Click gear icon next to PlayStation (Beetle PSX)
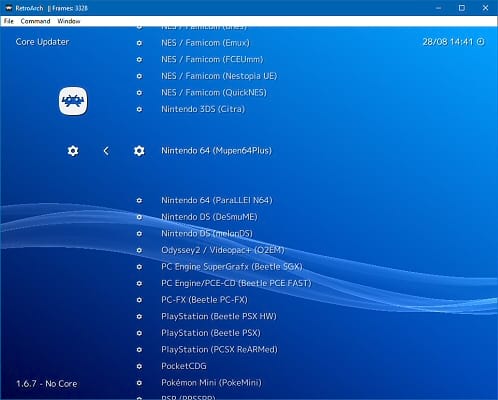498x400 pixels. (139, 333)
